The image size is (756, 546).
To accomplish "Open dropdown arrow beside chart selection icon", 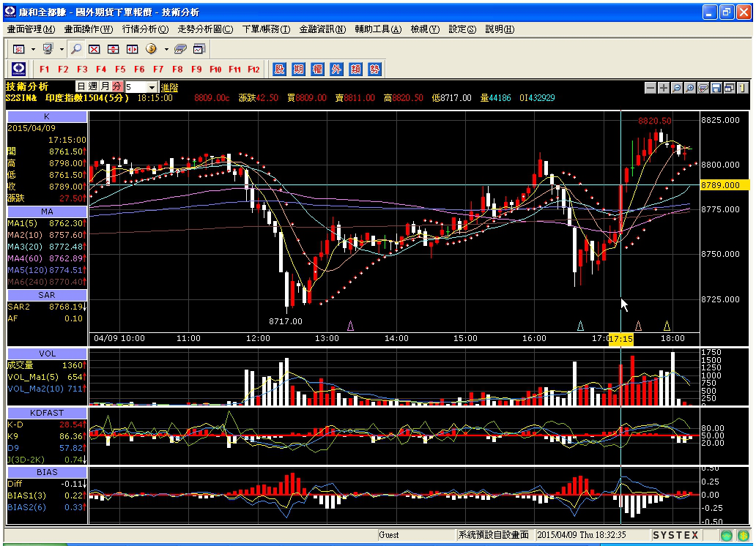I will tap(33, 49).
